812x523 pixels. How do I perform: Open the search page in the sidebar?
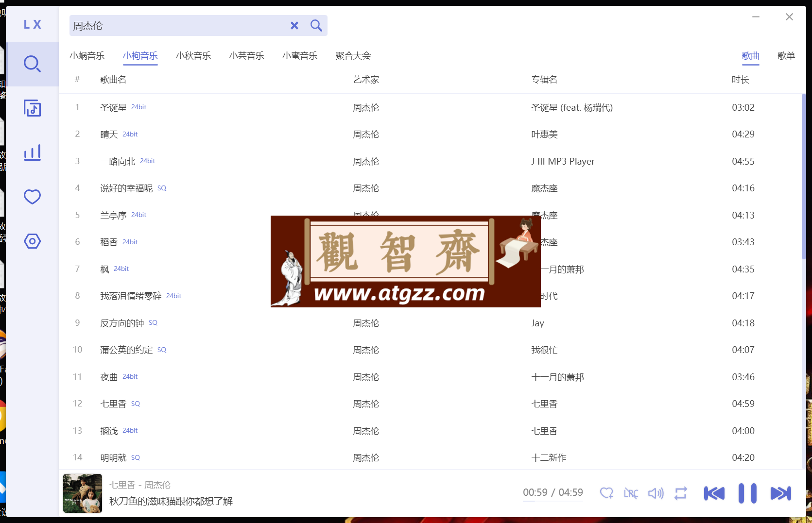[x=32, y=64]
